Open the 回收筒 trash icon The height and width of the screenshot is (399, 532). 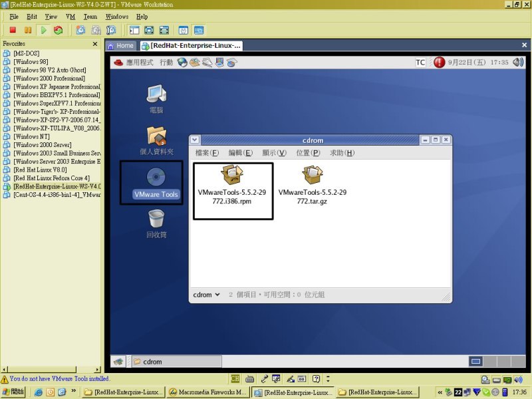click(156, 224)
